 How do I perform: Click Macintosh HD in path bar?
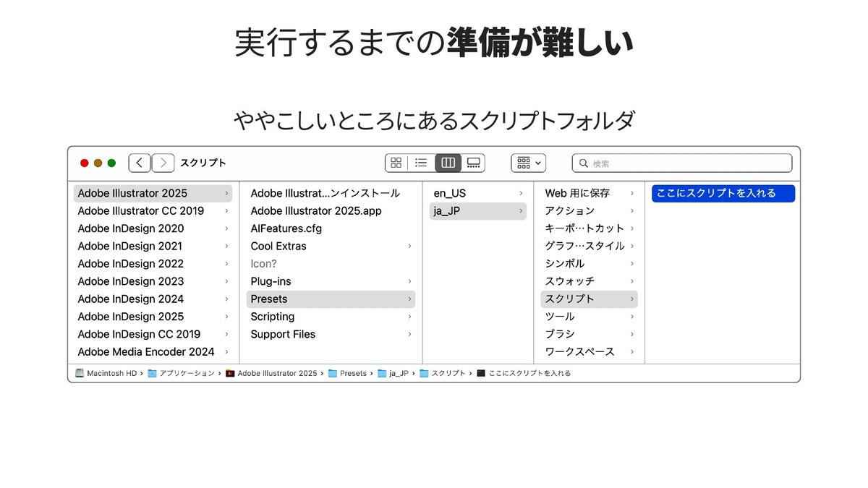pos(106,373)
